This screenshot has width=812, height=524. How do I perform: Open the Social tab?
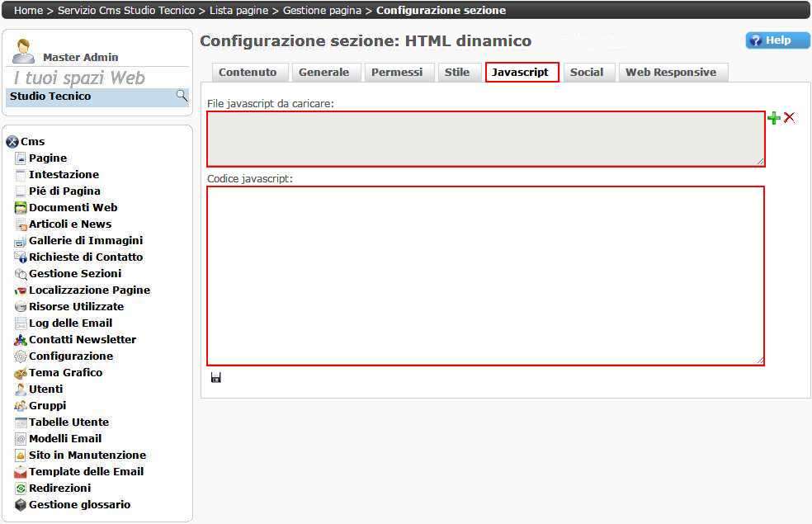(x=587, y=73)
